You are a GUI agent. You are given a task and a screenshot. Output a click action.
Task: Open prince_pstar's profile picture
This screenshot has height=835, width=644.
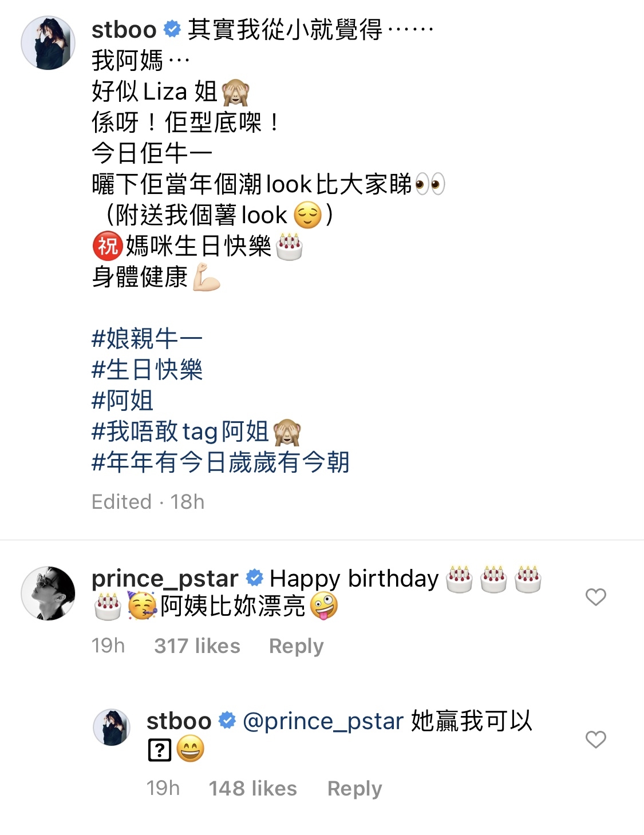(48, 593)
